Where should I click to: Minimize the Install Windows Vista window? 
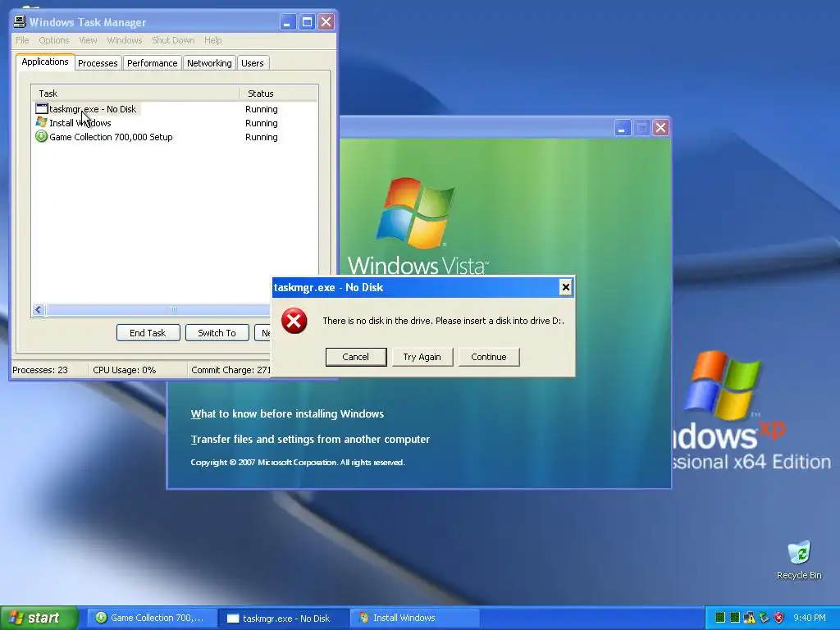[x=622, y=128]
